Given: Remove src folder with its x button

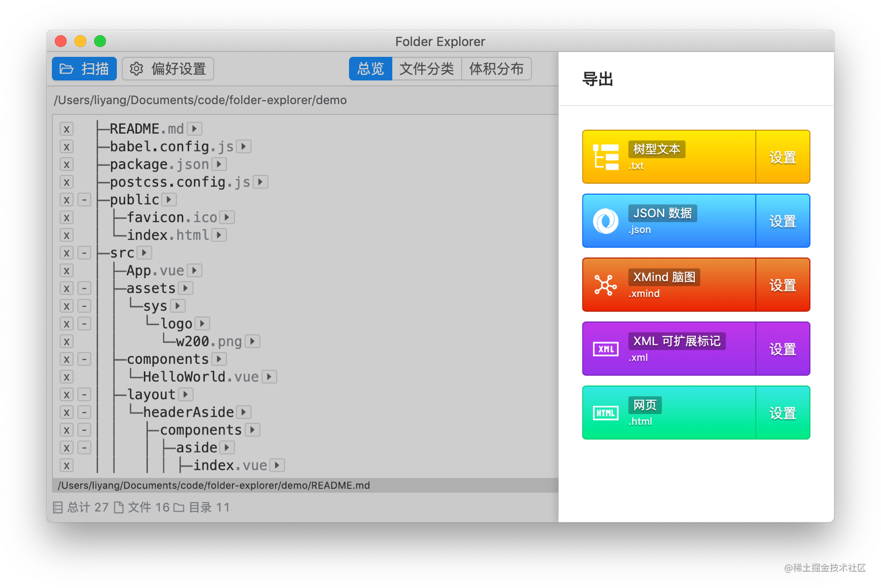Looking at the screenshot, I should [x=67, y=253].
